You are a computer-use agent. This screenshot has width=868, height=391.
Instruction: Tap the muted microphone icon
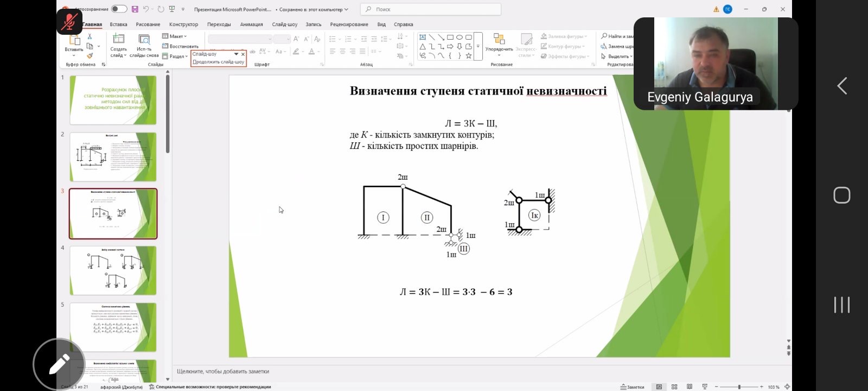click(69, 22)
